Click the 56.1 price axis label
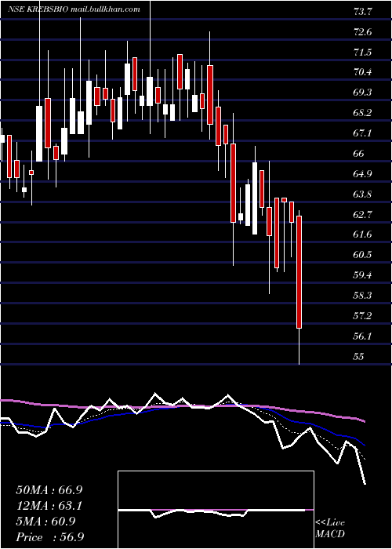Viewport: 392px width, 549px height. 363,336
